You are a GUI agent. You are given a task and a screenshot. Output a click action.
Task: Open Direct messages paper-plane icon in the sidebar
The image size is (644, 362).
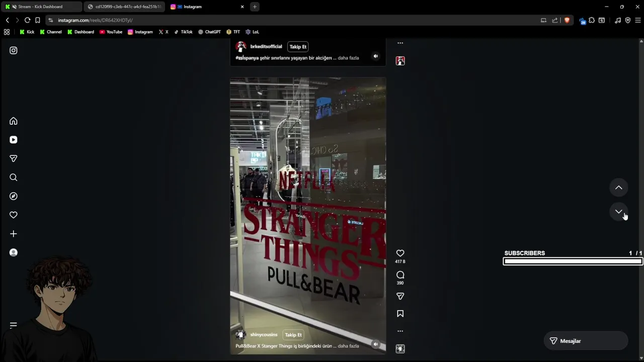click(14, 158)
